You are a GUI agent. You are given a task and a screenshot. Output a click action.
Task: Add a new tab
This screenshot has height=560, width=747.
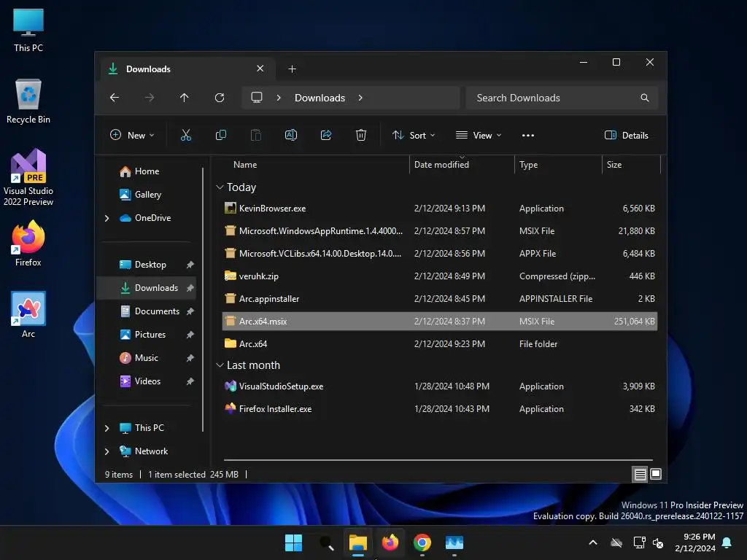pyautogui.click(x=292, y=69)
